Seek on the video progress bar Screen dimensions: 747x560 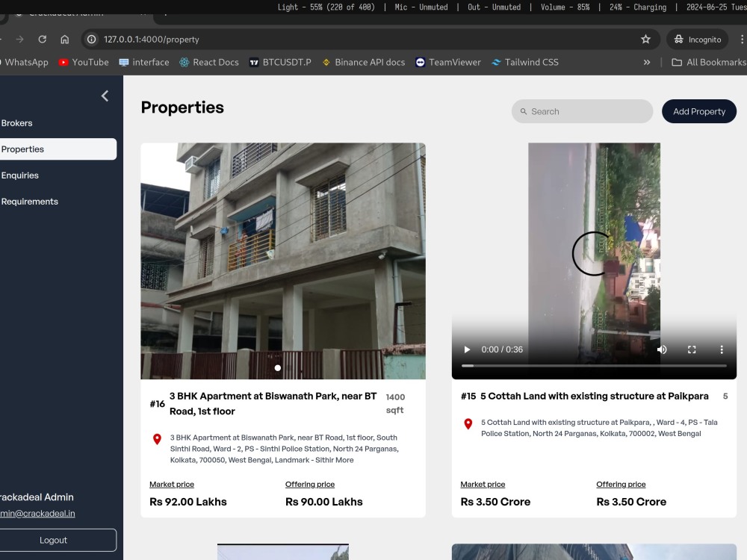(594, 366)
